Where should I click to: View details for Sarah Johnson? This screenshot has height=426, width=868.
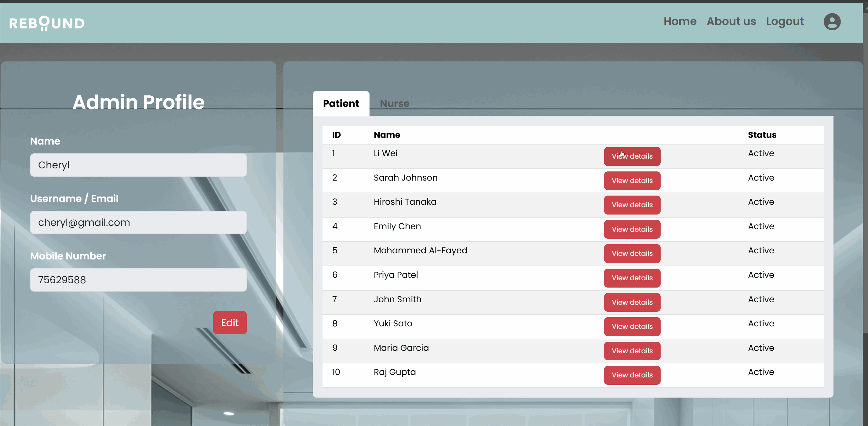pyautogui.click(x=632, y=181)
